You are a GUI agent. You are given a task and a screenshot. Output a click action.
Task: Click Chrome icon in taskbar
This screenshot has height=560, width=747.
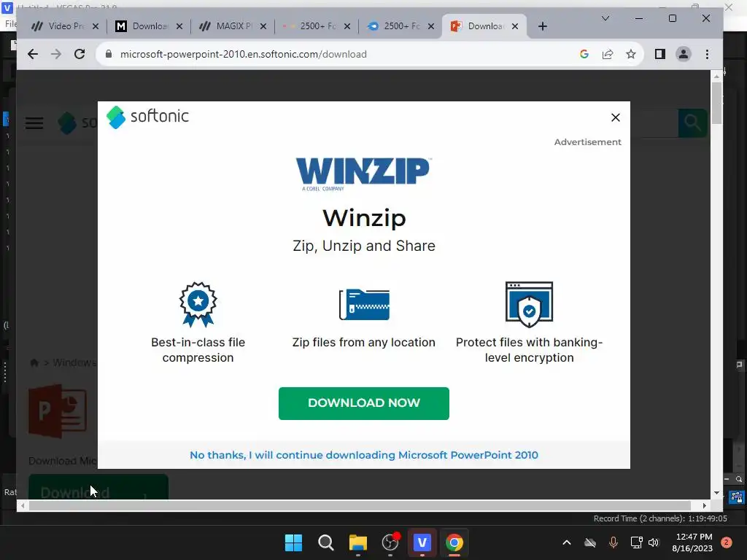tap(454, 542)
